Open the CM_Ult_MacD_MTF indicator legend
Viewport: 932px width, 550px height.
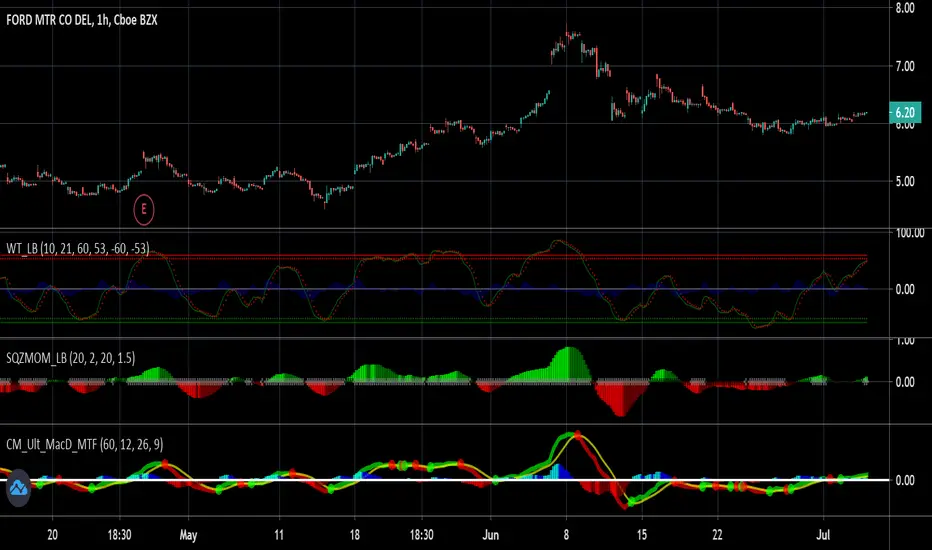[x=84, y=444]
